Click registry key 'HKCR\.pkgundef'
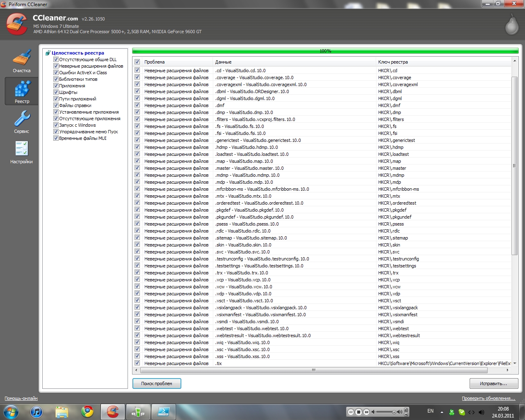Image resolution: width=525 pixels, height=420 pixels. (x=395, y=217)
